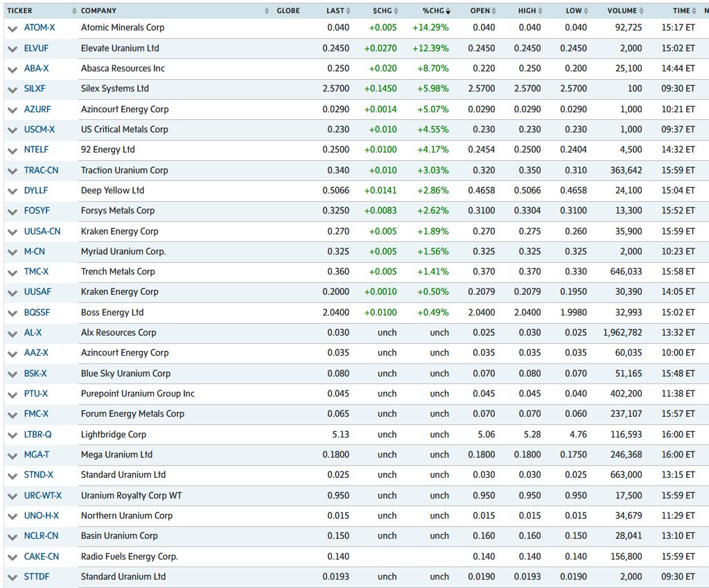
Task: Open the ATOM-X ticker link
Action: pyautogui.click(x=40, y=28)
